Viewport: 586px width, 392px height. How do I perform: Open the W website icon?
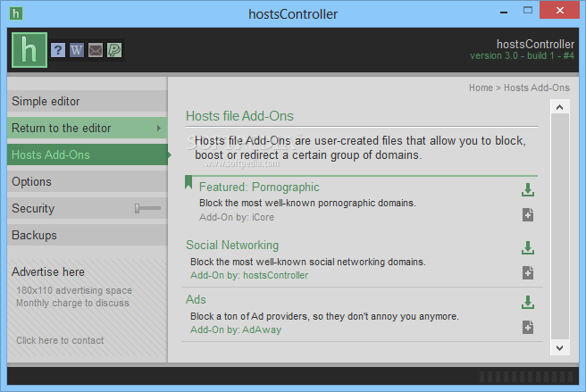(x=77, y=50)
